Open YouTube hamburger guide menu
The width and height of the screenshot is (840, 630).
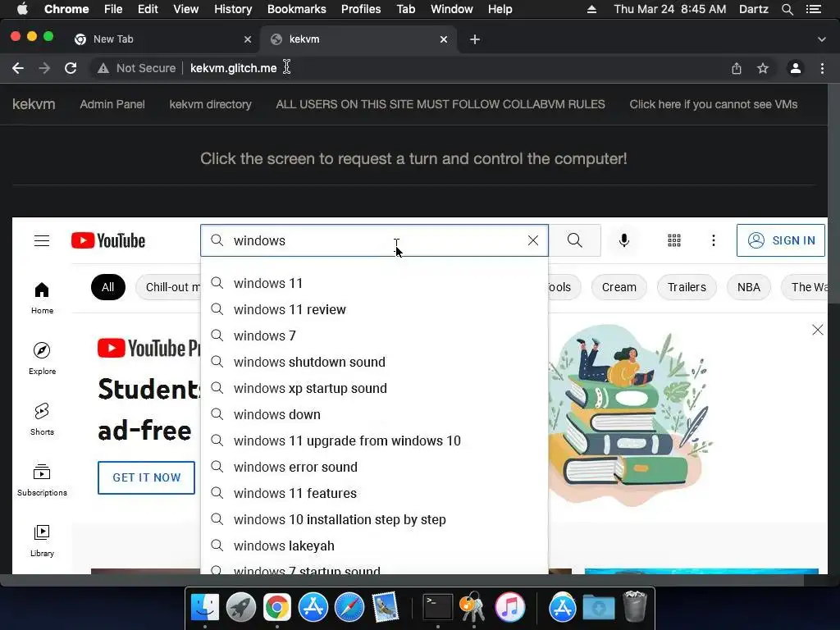[x=42, y=240]
